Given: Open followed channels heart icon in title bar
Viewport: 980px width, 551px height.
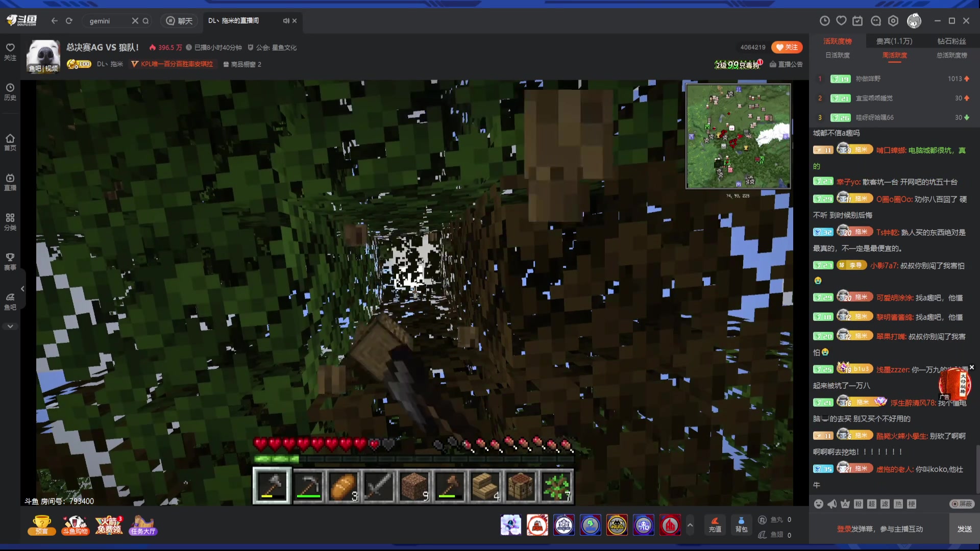Looking at the screenshot, I should (841, 21).
